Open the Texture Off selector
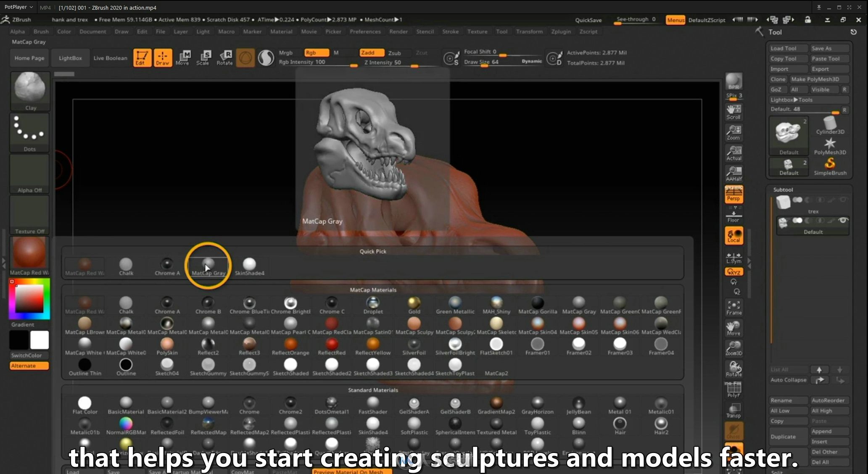868x474 pixels. click(30, 214)
